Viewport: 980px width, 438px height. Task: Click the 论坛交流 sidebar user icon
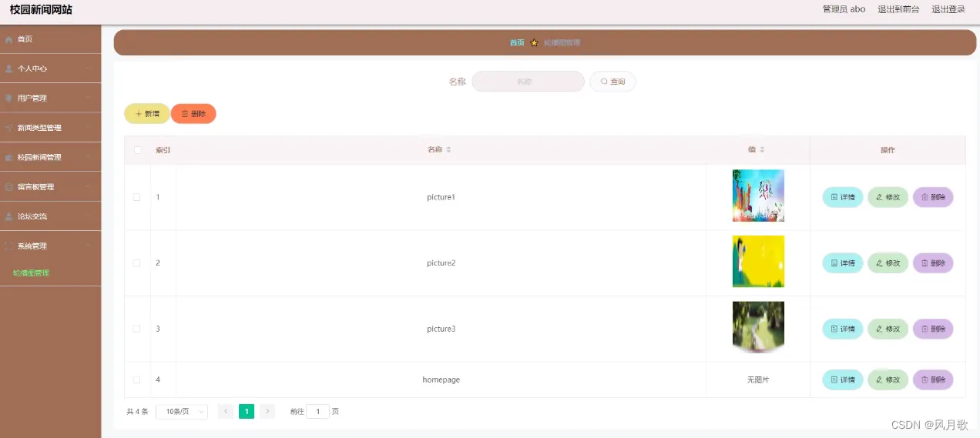(x=9, y=216)
